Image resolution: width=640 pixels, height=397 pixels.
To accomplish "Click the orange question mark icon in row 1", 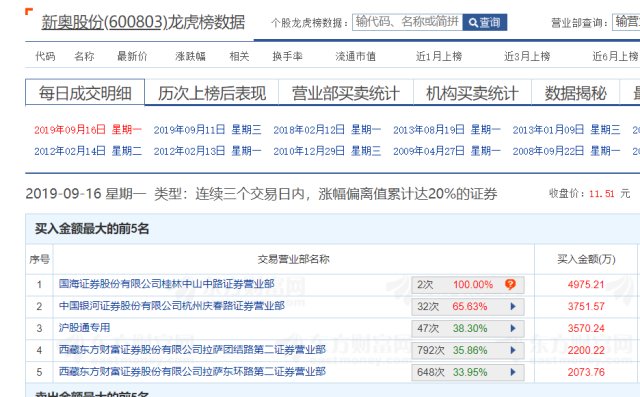I will [x=510, y=284].
